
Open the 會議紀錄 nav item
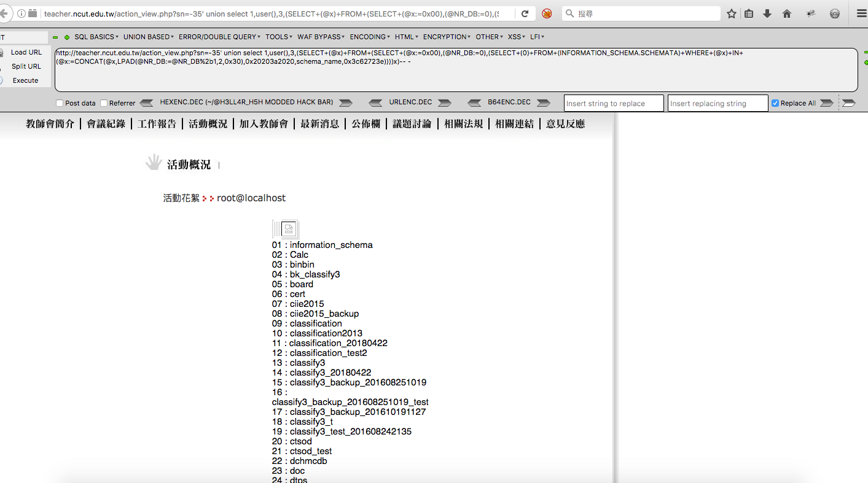106,124
